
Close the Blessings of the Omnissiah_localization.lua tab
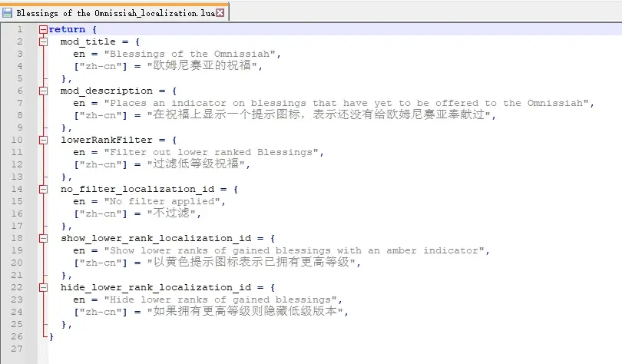pyautogui.click(x=220, y=13)
